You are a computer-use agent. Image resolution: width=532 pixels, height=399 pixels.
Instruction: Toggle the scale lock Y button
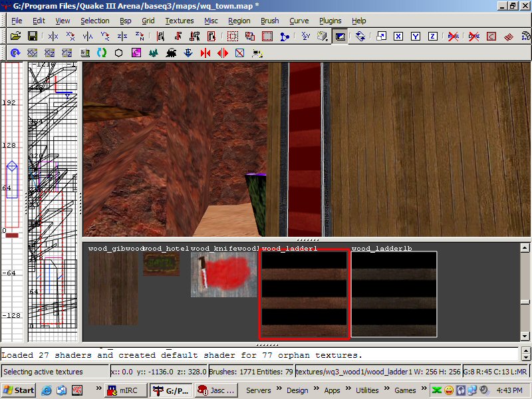[416, 36]
